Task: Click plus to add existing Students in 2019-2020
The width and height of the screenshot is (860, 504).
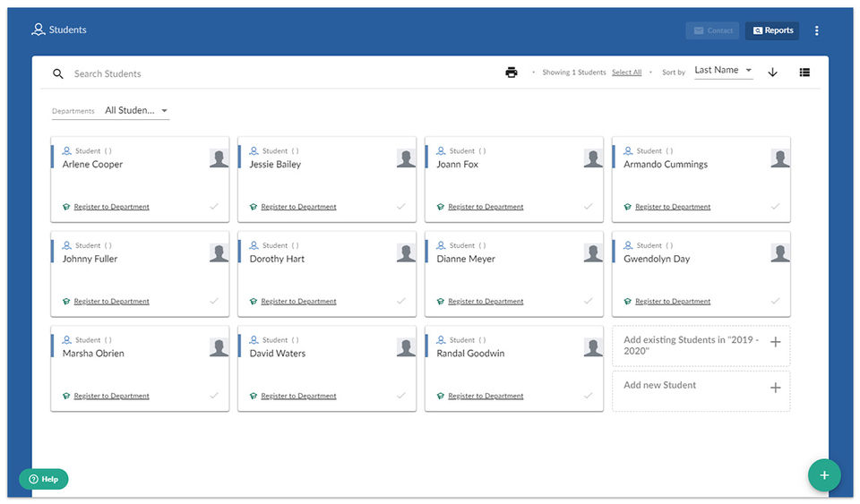Action: point(775,342)
